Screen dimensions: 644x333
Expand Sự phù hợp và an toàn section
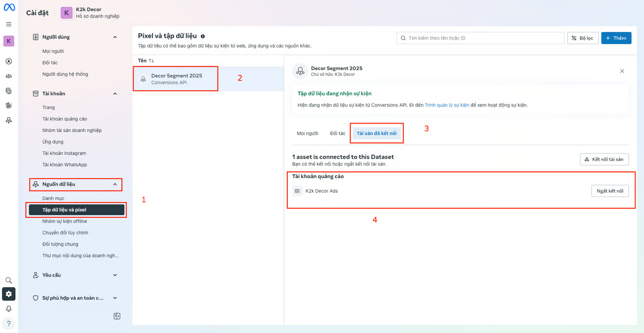115,298
